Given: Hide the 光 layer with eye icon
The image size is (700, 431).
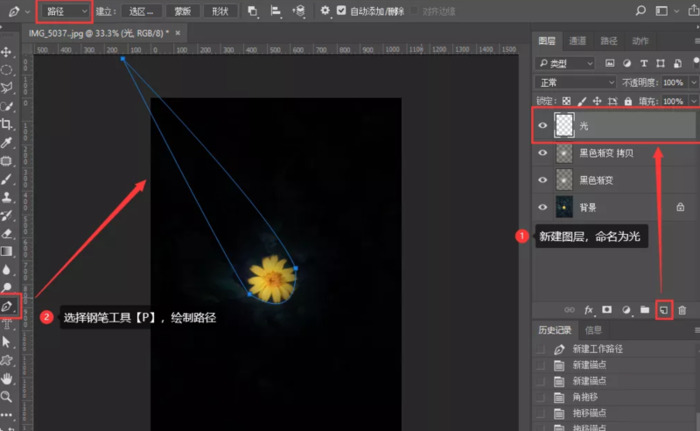Looking at the screenshot, I should pyautogui.click(x=543, y=126).
